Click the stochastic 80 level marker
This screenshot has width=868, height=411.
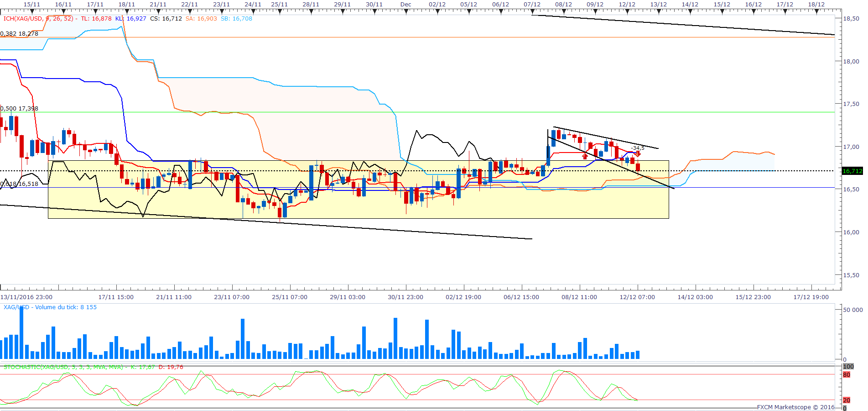[x=847, y=375]
